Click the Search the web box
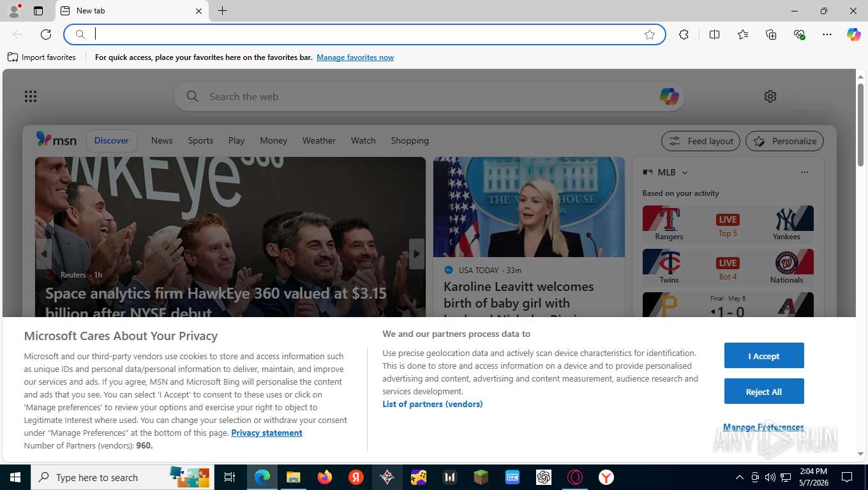The height and width of the screenshot is (490, 868). click(429, 96)
